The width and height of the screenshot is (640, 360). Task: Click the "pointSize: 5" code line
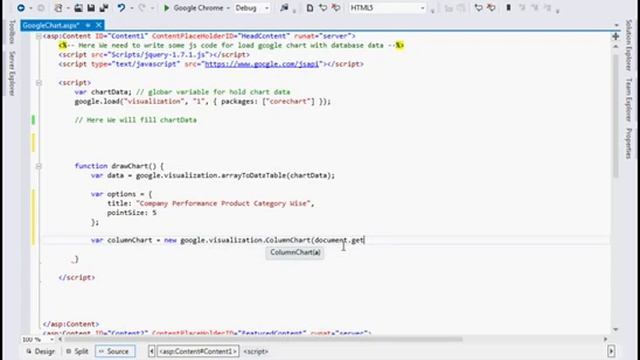[132, 213]
